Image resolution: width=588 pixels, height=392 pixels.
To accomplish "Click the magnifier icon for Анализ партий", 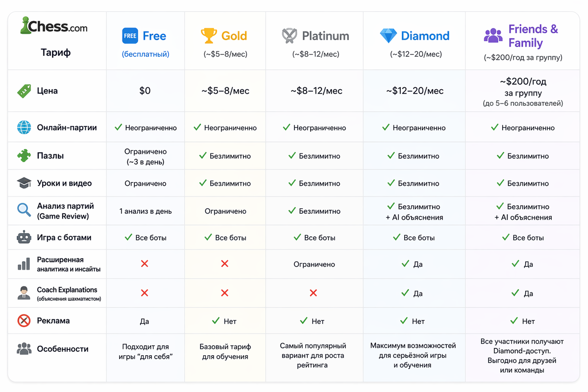I will pyautogui.click(x=24, y=210).
